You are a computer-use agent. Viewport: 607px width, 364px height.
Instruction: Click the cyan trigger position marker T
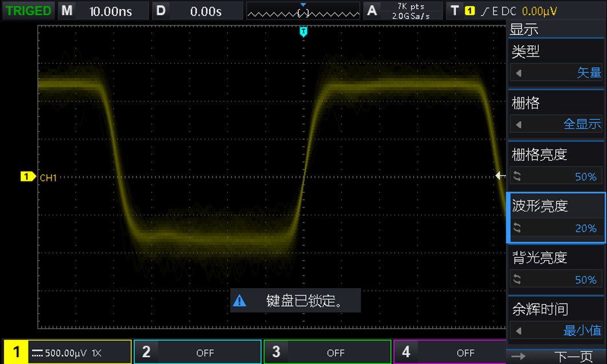(x=303, y=31)
